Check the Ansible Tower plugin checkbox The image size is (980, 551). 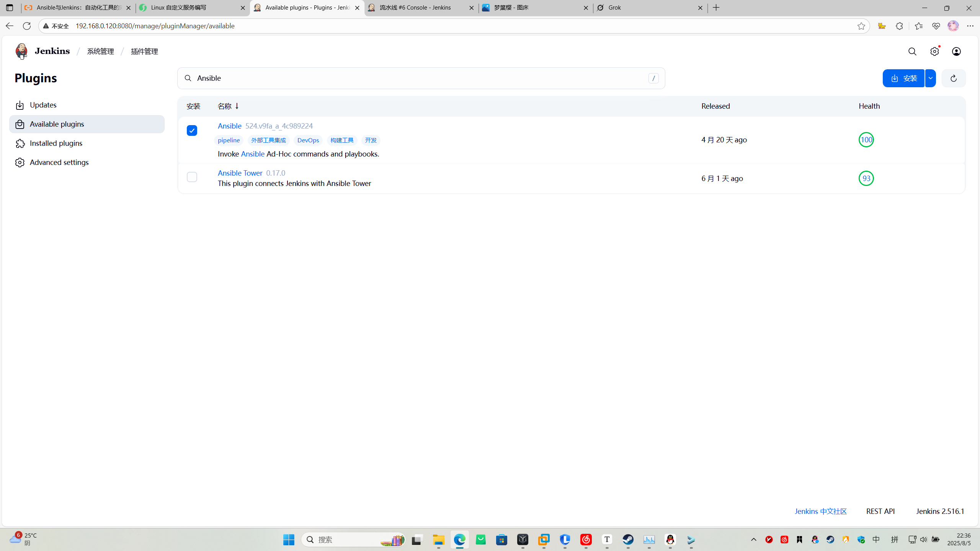pos(192,177)
